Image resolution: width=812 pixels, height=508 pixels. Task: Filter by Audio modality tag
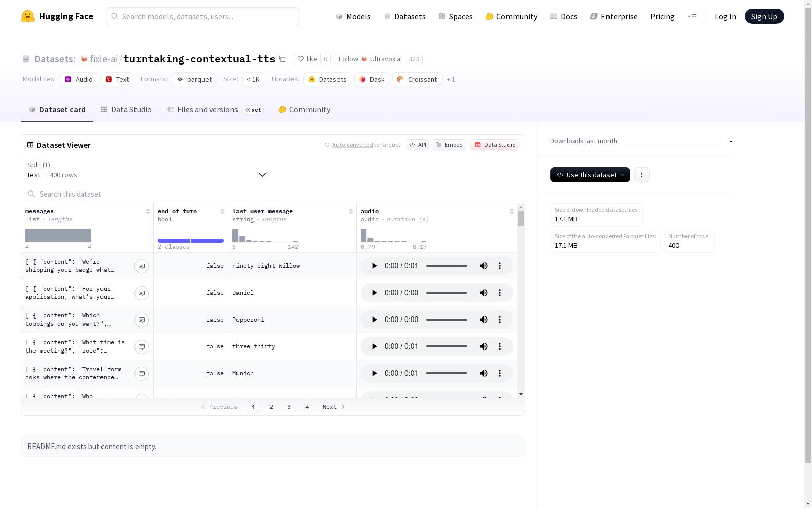coord(79,79)
